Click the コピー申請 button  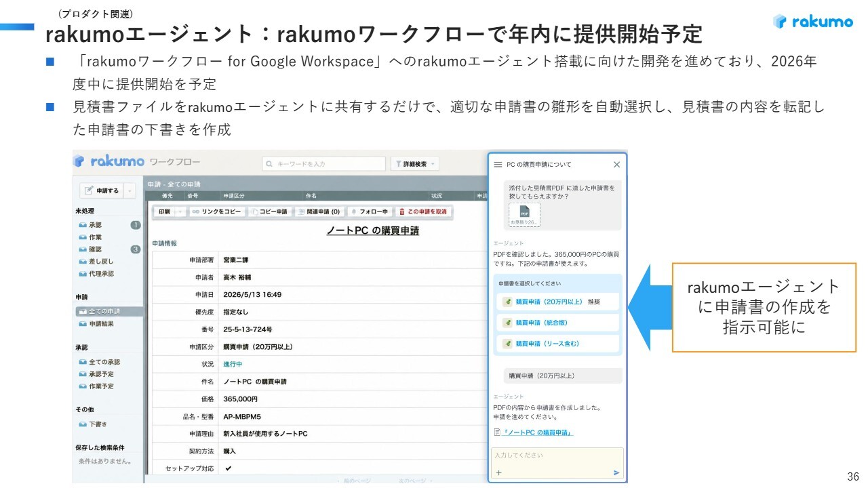269,211
